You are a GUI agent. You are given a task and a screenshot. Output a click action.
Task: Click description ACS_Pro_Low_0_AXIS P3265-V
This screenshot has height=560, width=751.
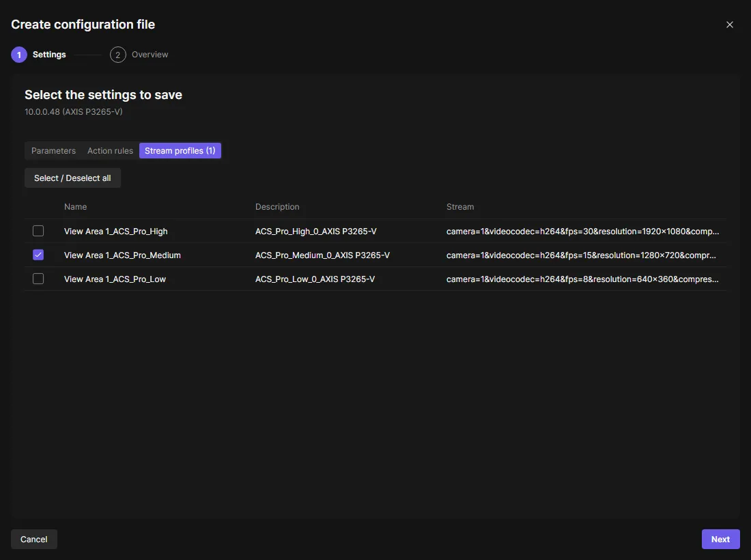tap(315, 279)
